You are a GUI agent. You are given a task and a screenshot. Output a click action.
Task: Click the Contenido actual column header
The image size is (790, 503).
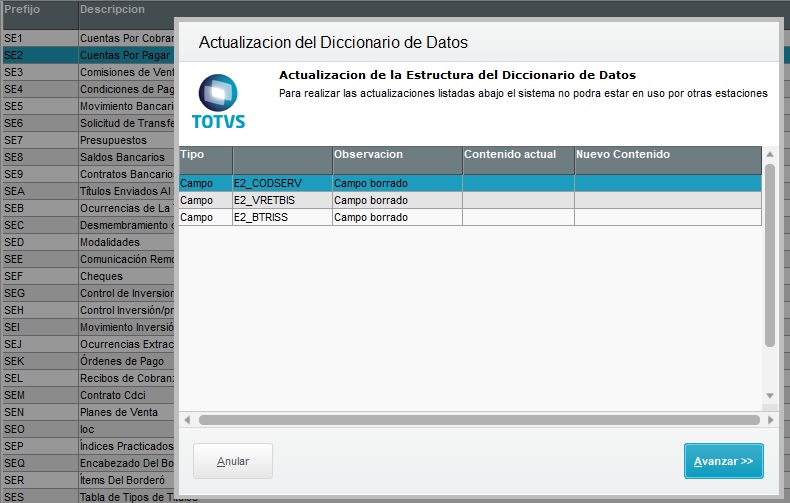tap(518, 160)
